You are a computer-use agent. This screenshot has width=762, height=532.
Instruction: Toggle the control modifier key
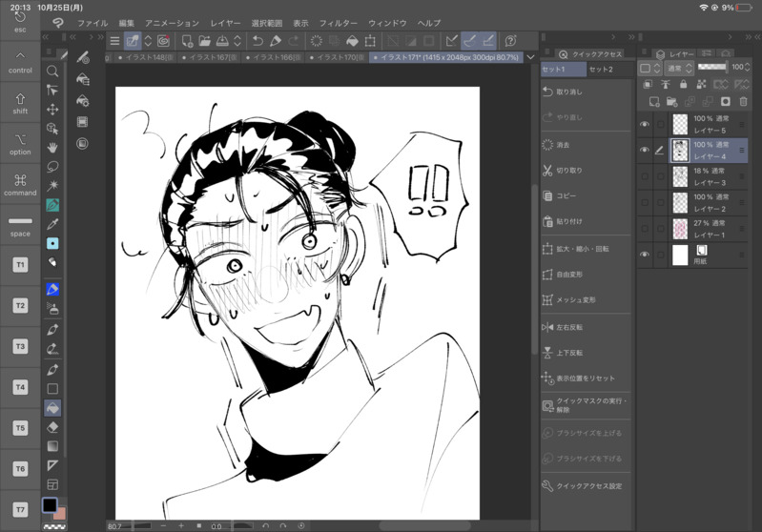(x=20, y=62)
